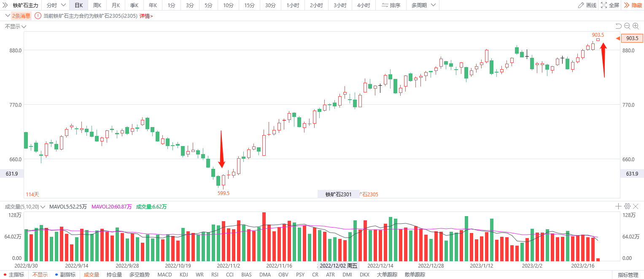Open volume indicator settings gear icon
Image resolution: width=644 pixels, height=279 pixels.
coord(627,206)
